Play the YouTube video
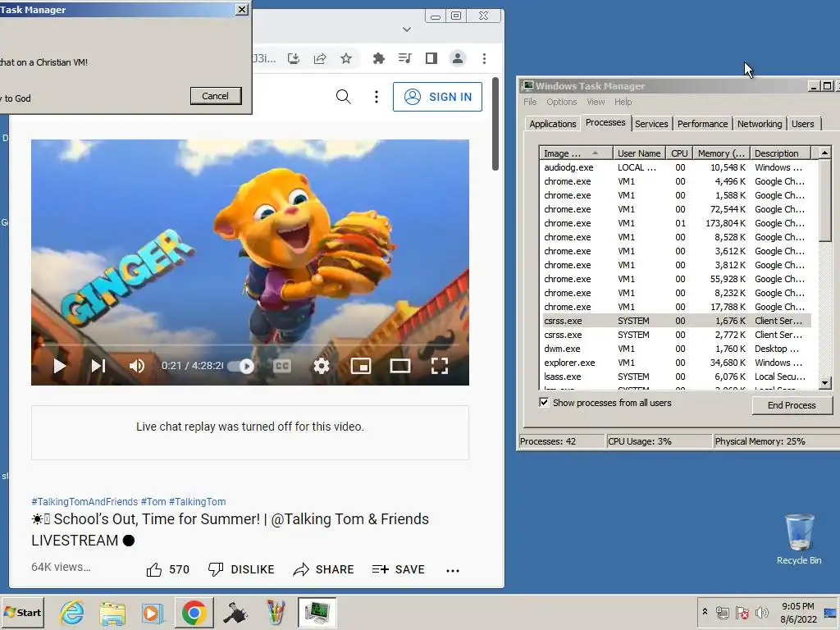The image size is (840, 630). pyautogui.click(x=59, y=366)
